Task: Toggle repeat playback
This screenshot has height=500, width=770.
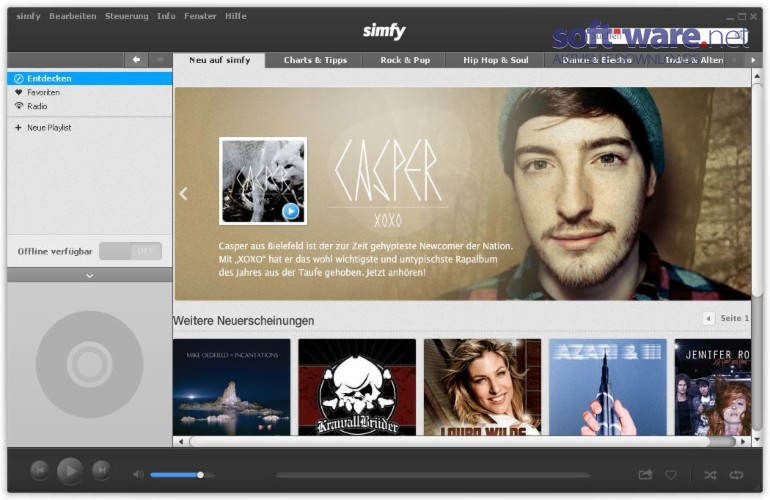Action: 736,475
